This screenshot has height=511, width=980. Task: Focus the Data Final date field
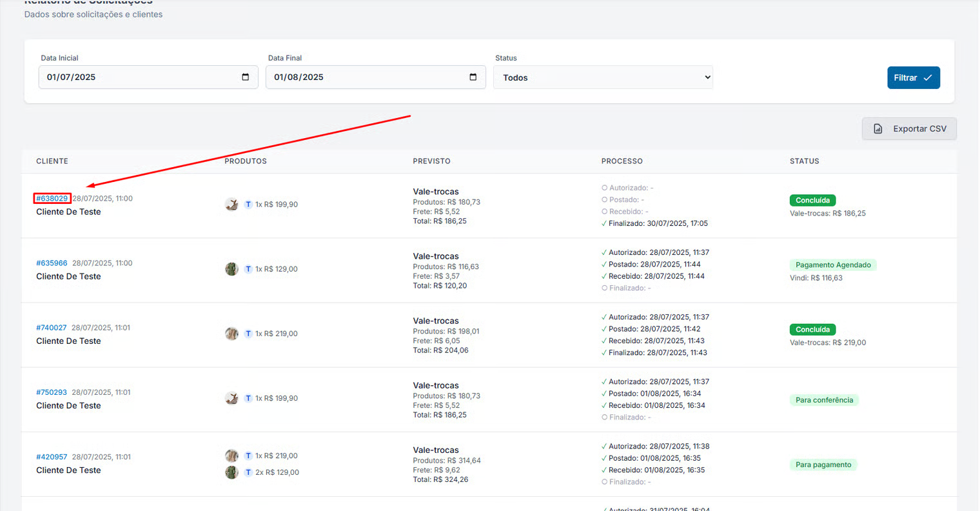375,77
